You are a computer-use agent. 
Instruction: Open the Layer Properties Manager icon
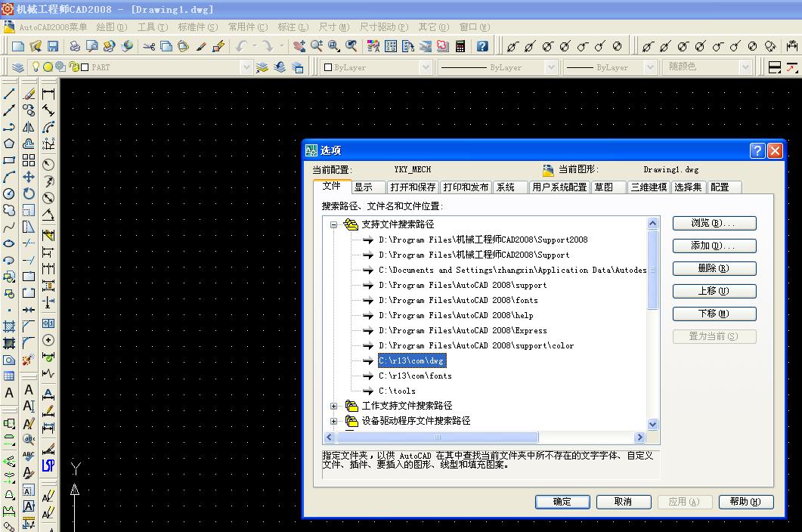[17, 67]
